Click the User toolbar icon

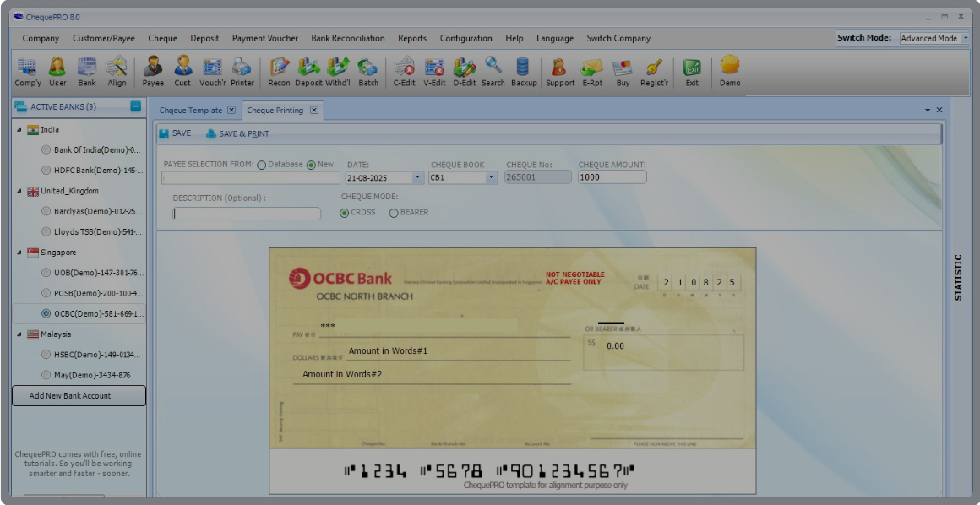point(57,71)
